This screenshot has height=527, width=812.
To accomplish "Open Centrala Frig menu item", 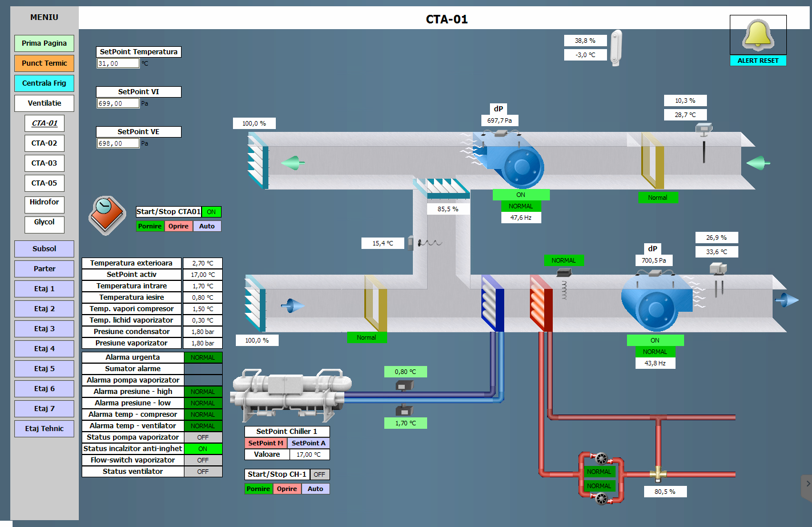I will (45, 83).
